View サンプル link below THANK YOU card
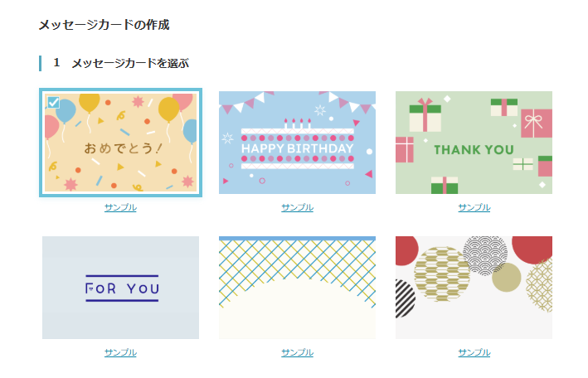Image resolution: width=588 pixels, height=378 pixels. tap(474, 207)
